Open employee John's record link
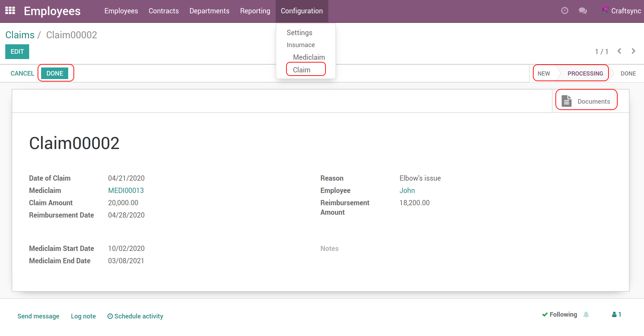 pos(407,190)
